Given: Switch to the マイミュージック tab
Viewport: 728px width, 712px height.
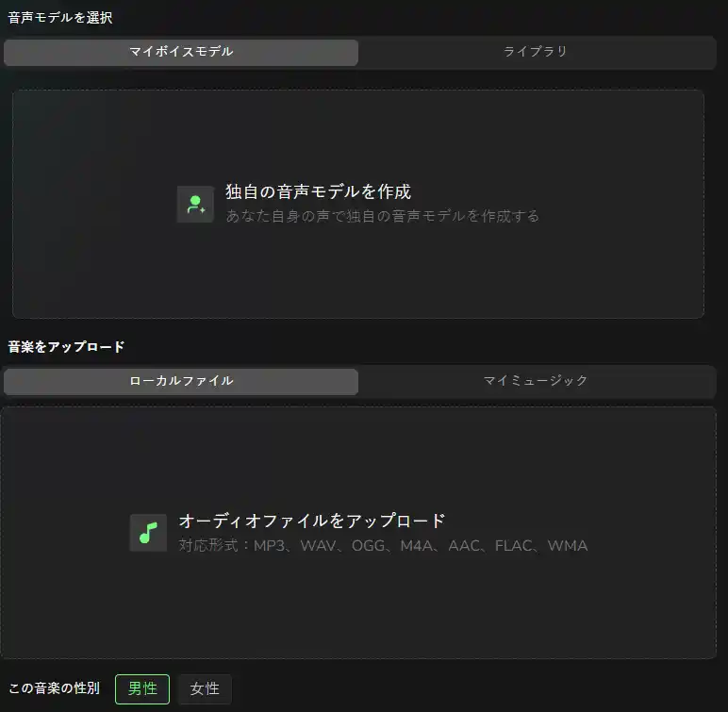Looking at the screenshot, I should pyautogui.click(x=536, y=381).
